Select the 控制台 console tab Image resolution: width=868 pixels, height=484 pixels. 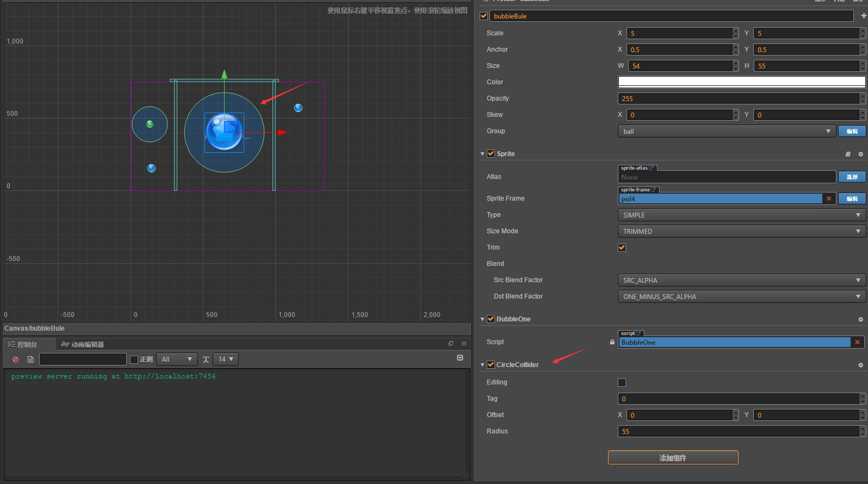click(x=23, y=344)
